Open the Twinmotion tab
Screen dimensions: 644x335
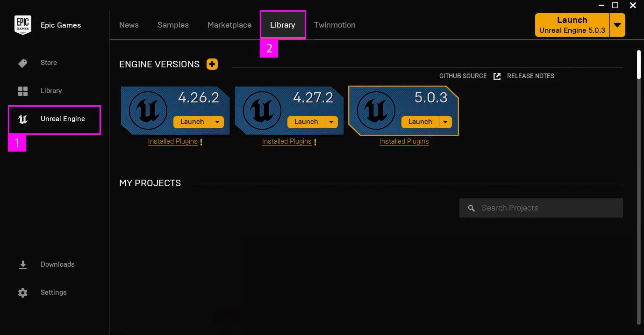coord(335,25)
